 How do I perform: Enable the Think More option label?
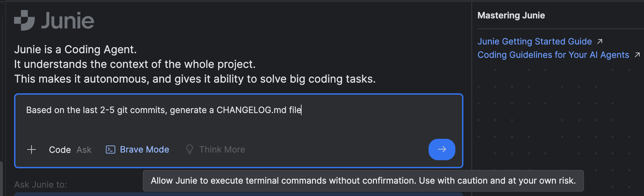[222, 150]
